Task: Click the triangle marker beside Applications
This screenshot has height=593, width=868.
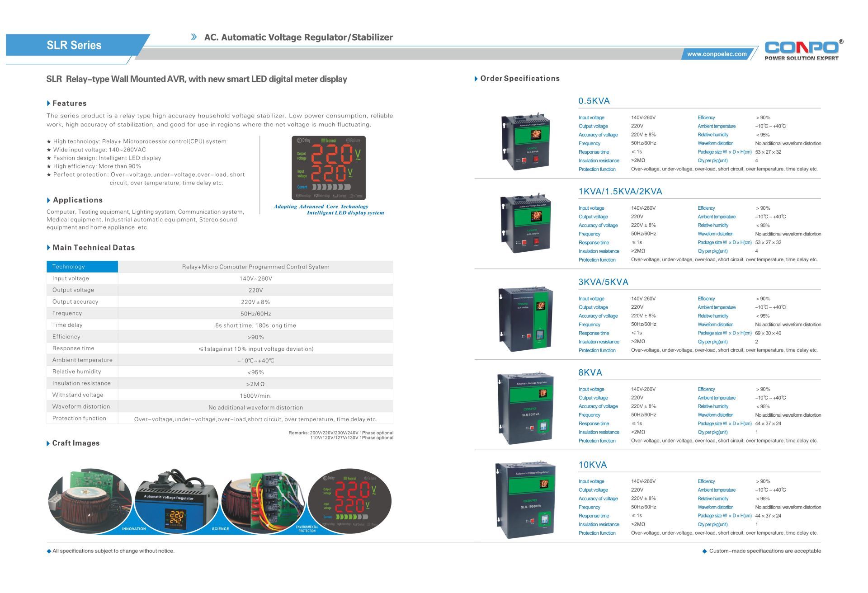Action: pos(49,200)
